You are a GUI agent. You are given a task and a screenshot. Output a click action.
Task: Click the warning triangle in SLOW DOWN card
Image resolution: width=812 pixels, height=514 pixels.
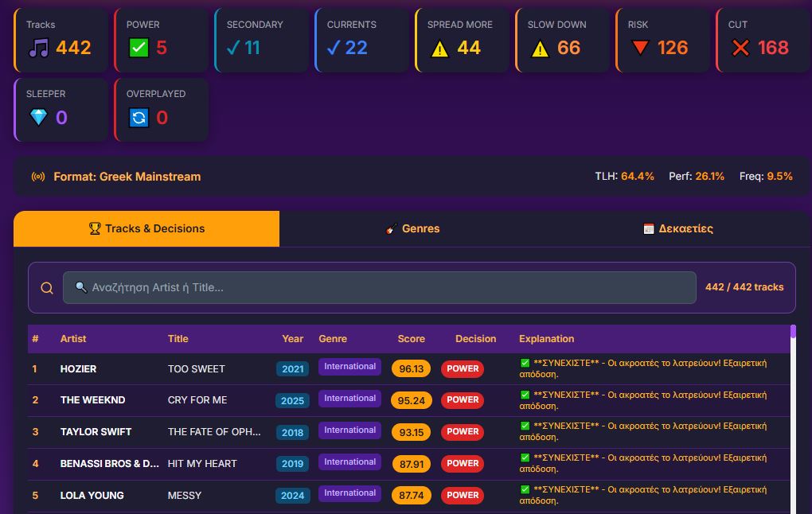pos(540,49)
